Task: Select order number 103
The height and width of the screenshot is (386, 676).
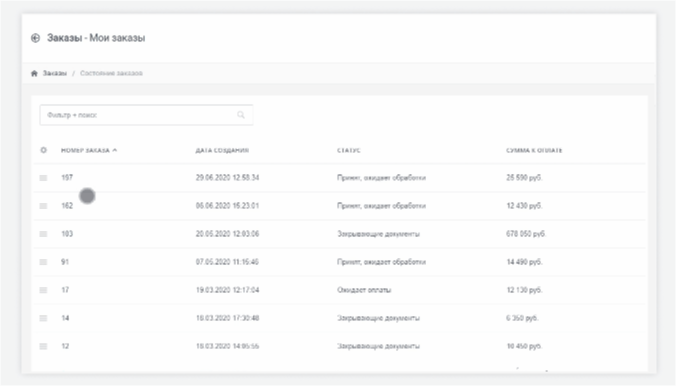Action: pos(67,234)
